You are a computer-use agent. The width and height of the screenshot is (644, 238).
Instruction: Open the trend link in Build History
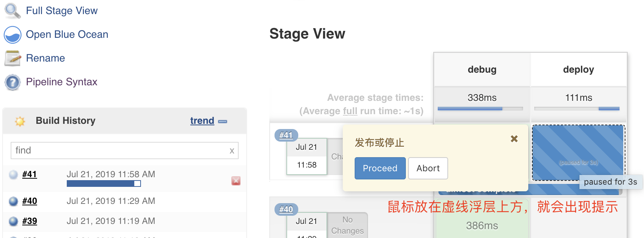(202, 121)
